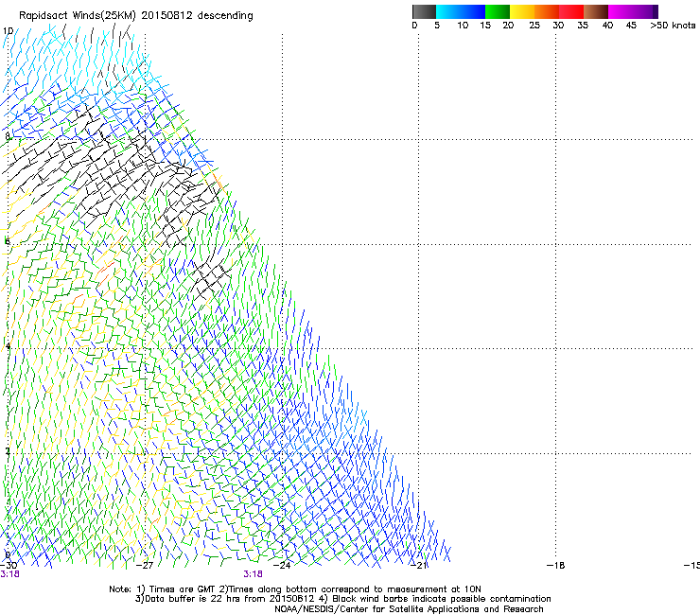Click the title 'Rapidscat Winds(25KM) 20150812 descending'
The image size is (700, 615).
136,16
